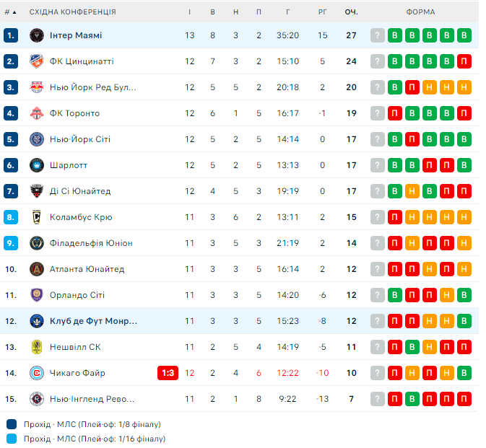The width and height of the screenshot is (486, 448).
Task: Click Inter Miami's gray upcoming match badge
Action: point(377,35)
